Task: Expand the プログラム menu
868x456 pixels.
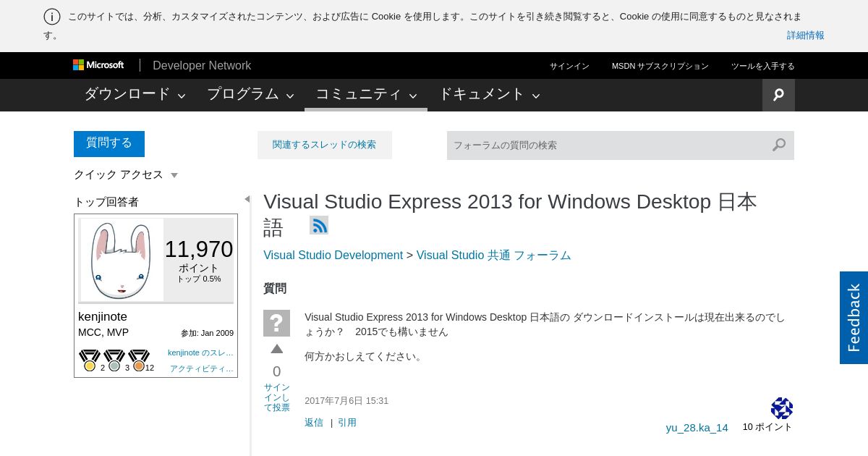Action: point(250,94)
